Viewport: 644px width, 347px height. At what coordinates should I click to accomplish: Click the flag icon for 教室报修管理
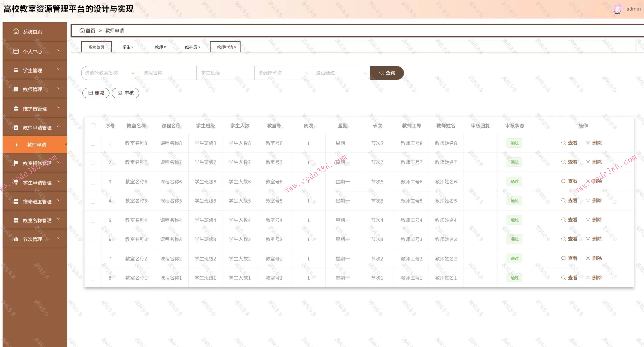click(16, 163)
